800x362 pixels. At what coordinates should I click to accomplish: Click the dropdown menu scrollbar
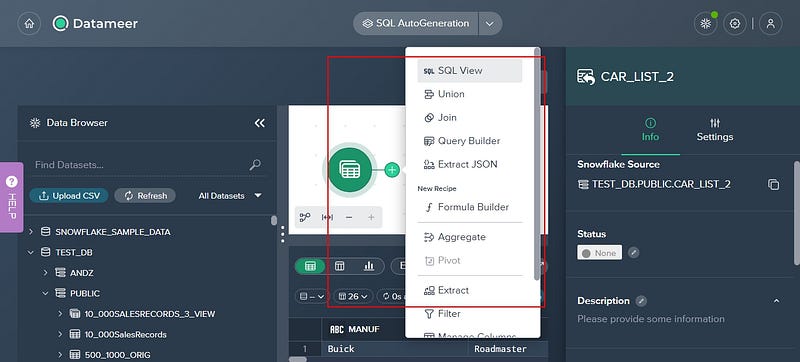click(x=537, y=163)
